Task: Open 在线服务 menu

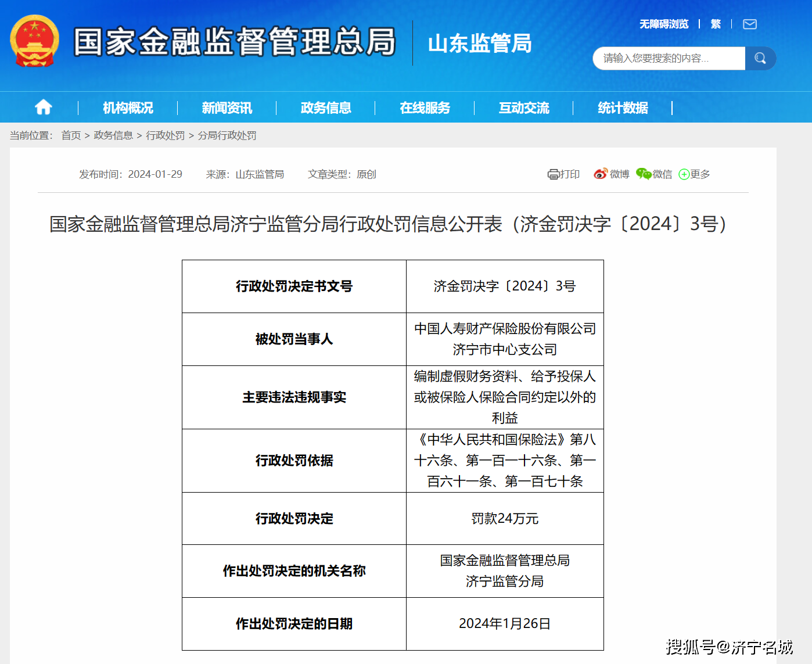Action: click(425, 107)
